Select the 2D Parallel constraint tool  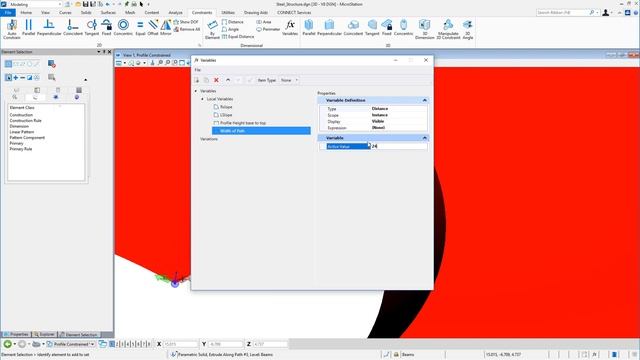click(x=28, y=28)
